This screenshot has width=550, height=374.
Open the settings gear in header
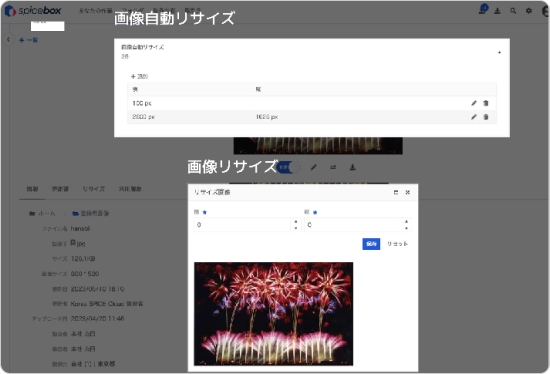click(529, 11)
